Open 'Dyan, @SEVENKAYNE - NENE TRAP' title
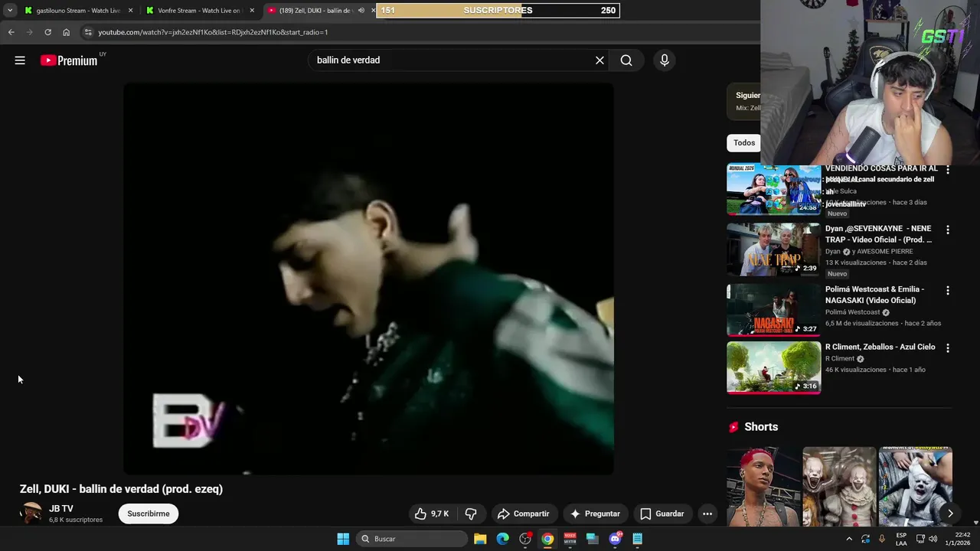The image size is (980, 551). [x=879, y=234]
